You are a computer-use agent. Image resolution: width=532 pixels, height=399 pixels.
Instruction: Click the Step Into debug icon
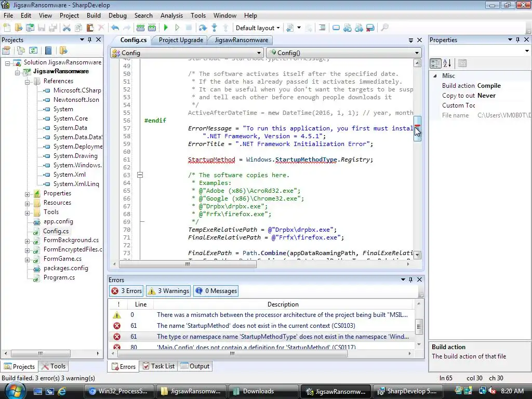214,28
